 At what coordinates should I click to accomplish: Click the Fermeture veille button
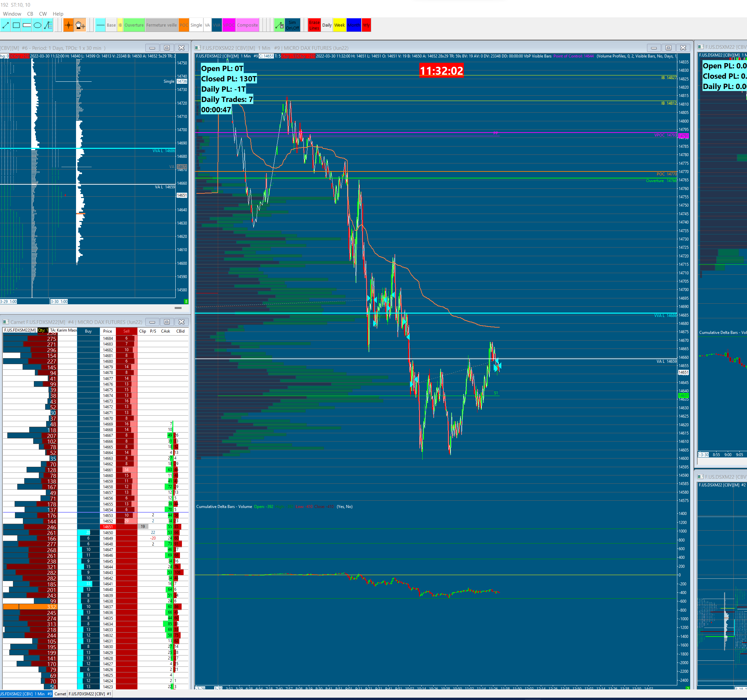click(x=161, y=25)
